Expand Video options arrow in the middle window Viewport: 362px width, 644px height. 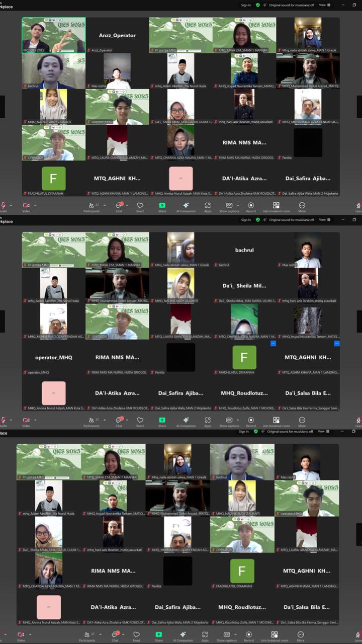pyautogui.click(x=34, y=420)
